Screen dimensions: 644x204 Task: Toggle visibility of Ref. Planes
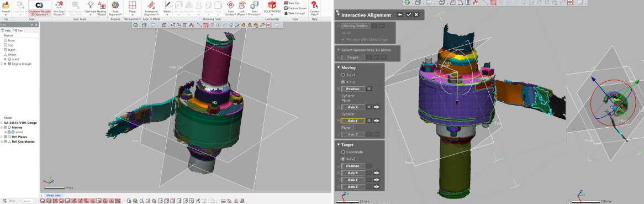6,137
